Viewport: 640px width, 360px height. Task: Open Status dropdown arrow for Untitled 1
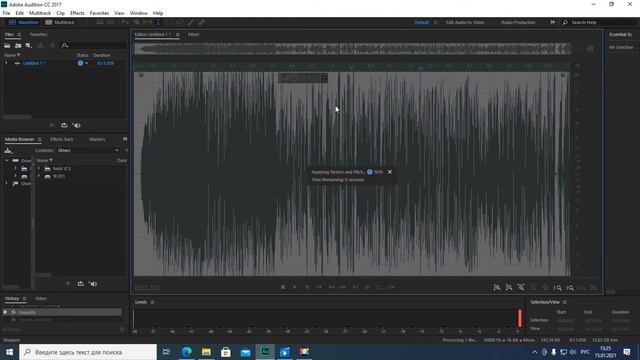coord(87,63)
